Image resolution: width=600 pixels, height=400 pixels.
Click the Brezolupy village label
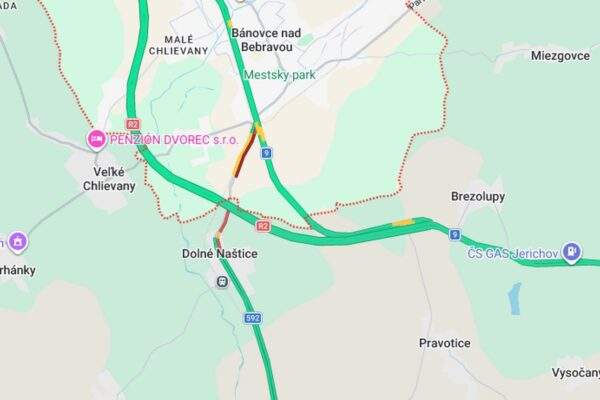tap(478, 196)
